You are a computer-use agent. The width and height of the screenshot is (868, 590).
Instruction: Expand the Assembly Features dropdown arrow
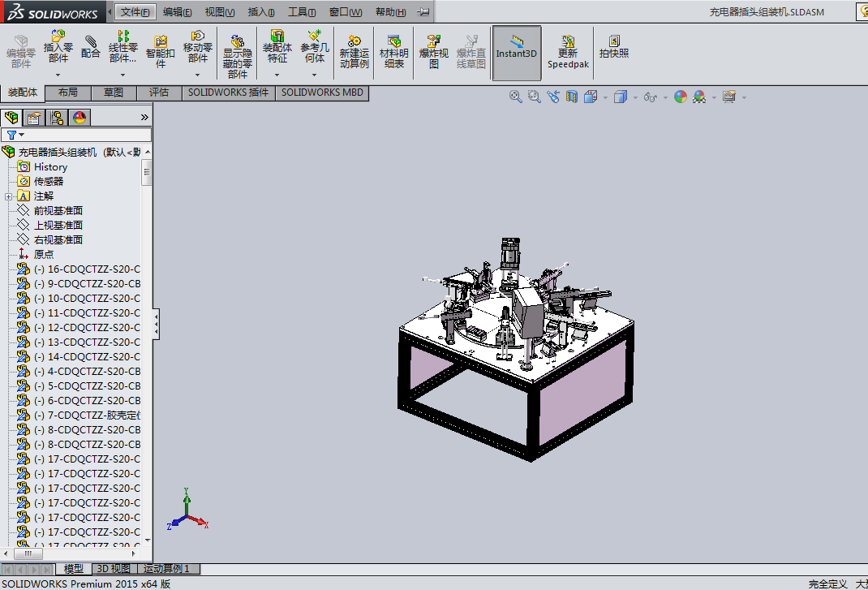coord(277,74)
